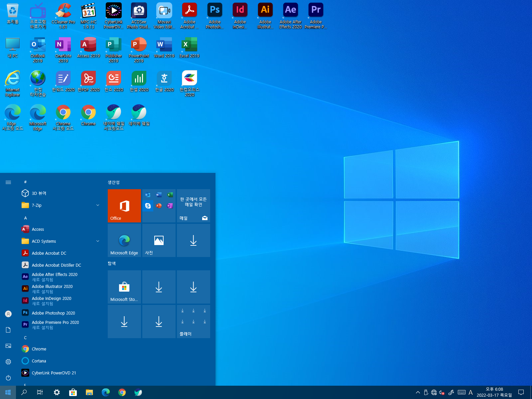The width and height of the screenshot is (532, 399).
Task: Launch Adobe Illustrator desktop icon
Action: click(265, 16)
